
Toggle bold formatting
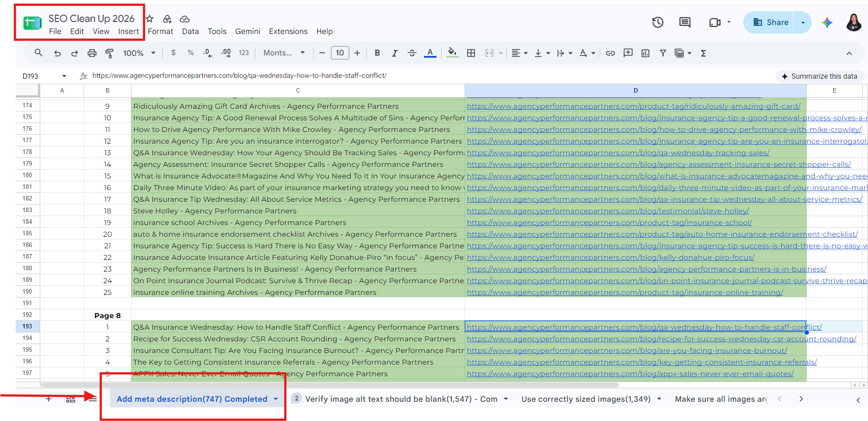pyautogui.click(x=377, y=53)
